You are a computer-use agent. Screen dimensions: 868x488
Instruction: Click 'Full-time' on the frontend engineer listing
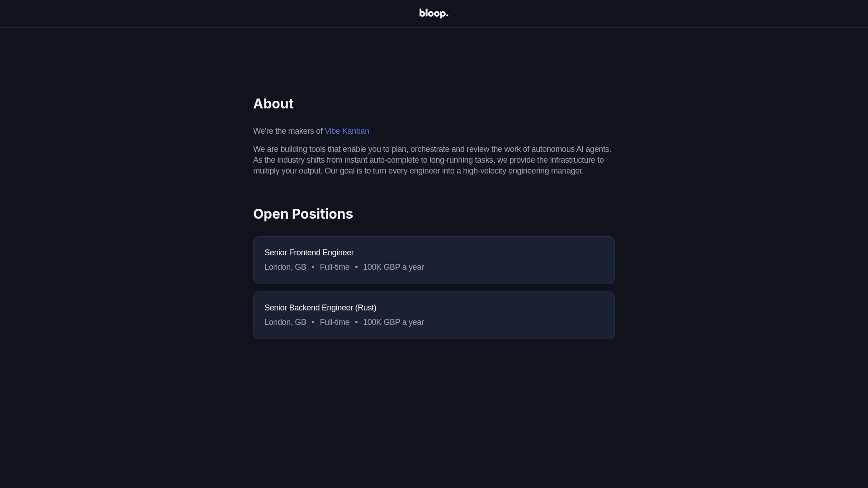click(335, 267)
